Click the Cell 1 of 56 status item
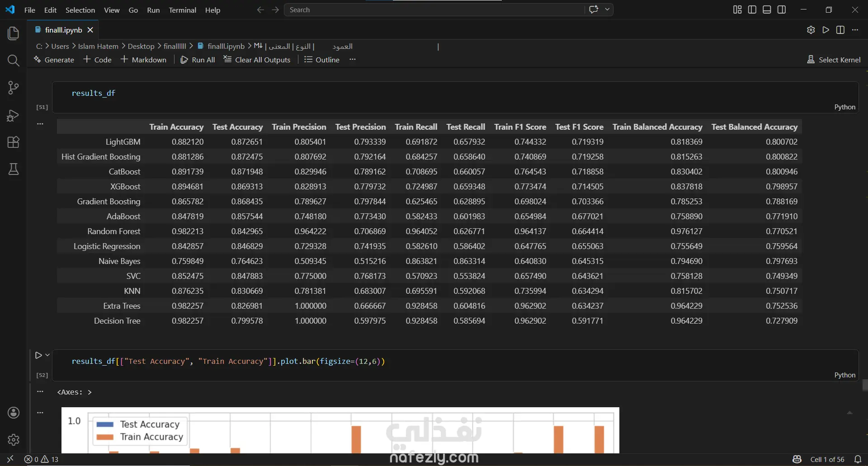The image size is (868, 466). click(827, 459)
